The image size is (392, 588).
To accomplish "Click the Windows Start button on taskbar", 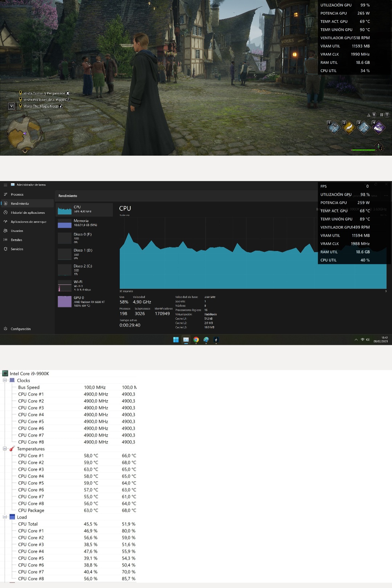I will click(176, 340).
